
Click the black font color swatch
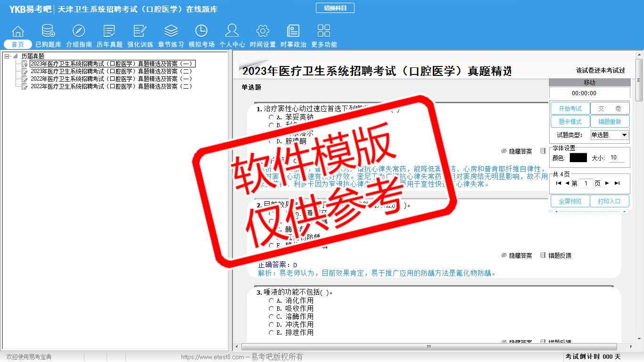[x=578, y=158]
